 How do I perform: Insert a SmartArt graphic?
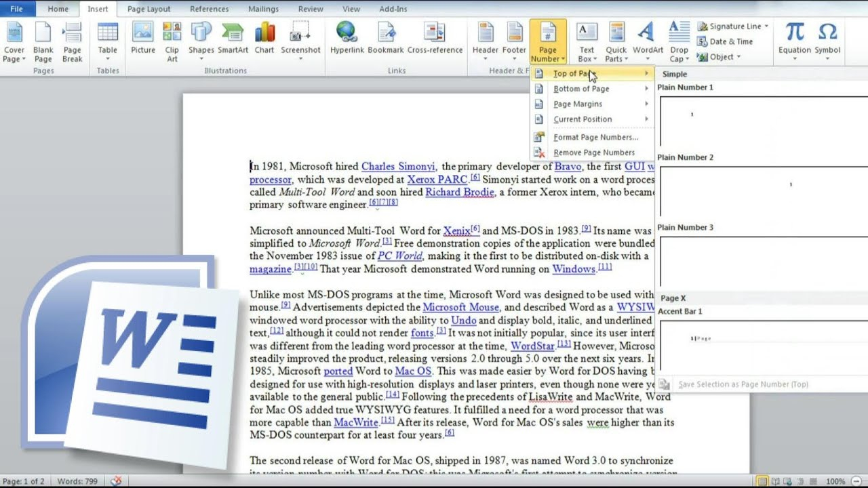[233, 39]
